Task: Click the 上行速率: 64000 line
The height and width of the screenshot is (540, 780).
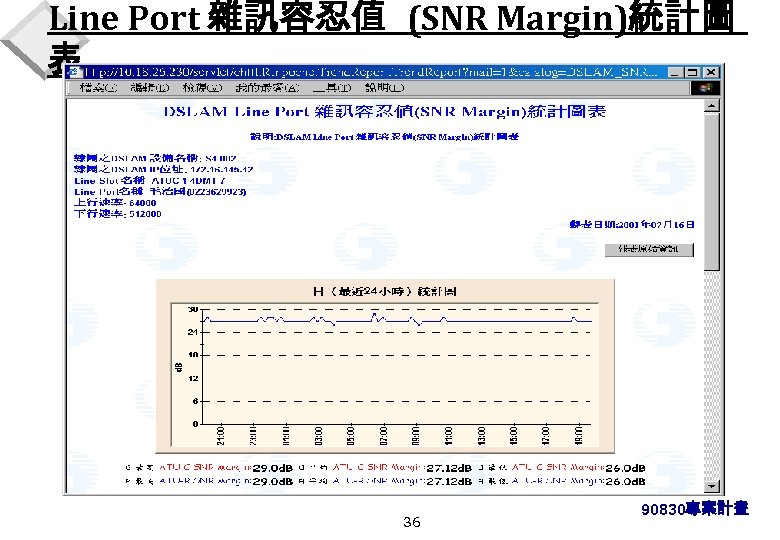Action: 115,203
